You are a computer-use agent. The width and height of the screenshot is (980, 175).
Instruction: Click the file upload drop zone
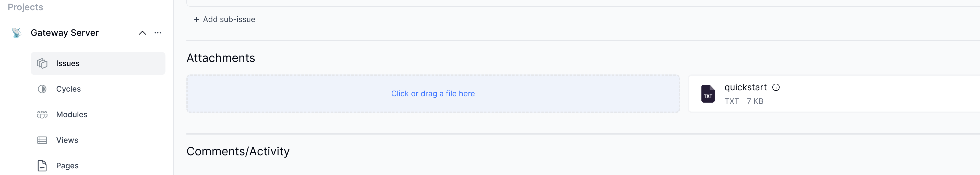(x=433, y=93)
